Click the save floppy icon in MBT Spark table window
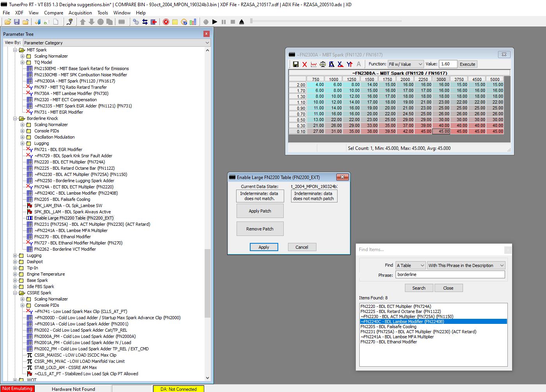 tap(296, 64)
